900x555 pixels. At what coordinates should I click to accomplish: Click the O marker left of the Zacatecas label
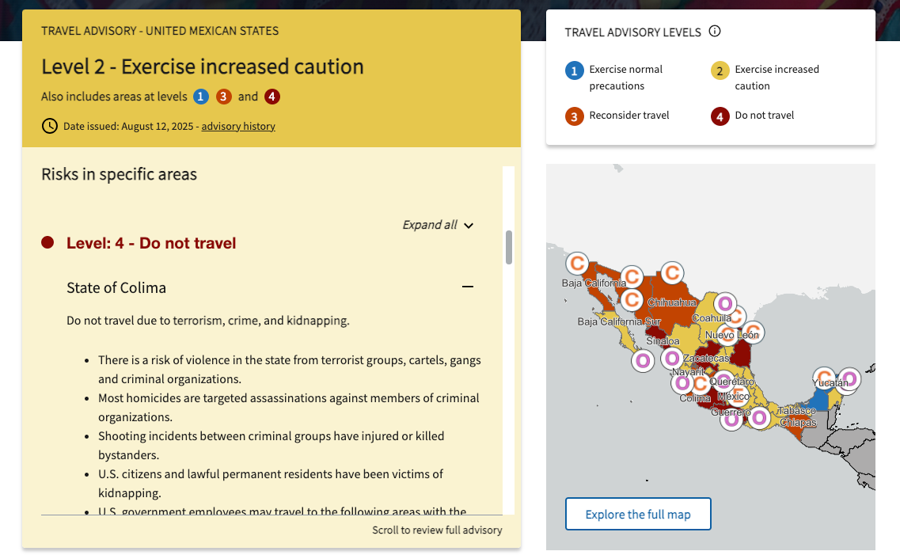point(672,359)
